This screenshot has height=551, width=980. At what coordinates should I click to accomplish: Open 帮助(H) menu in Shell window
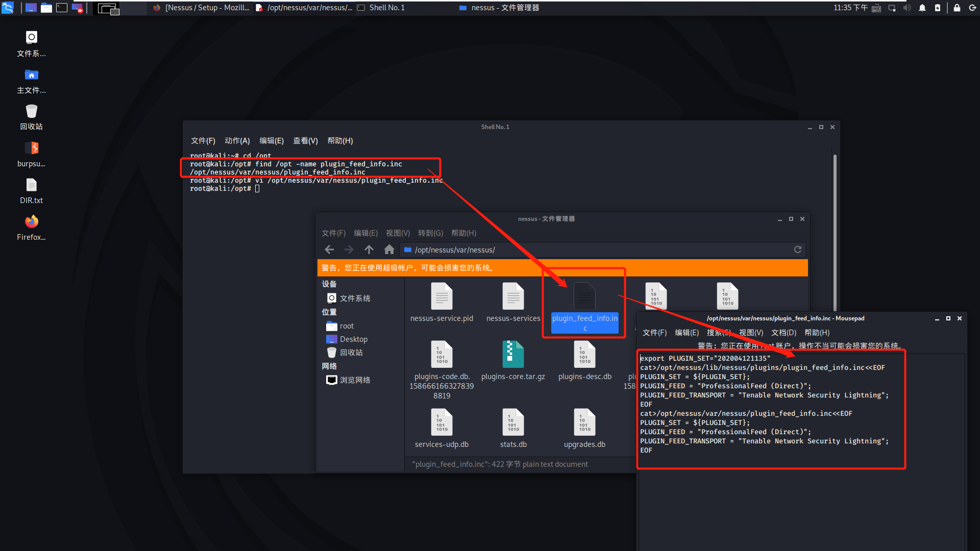coord(340,141)
